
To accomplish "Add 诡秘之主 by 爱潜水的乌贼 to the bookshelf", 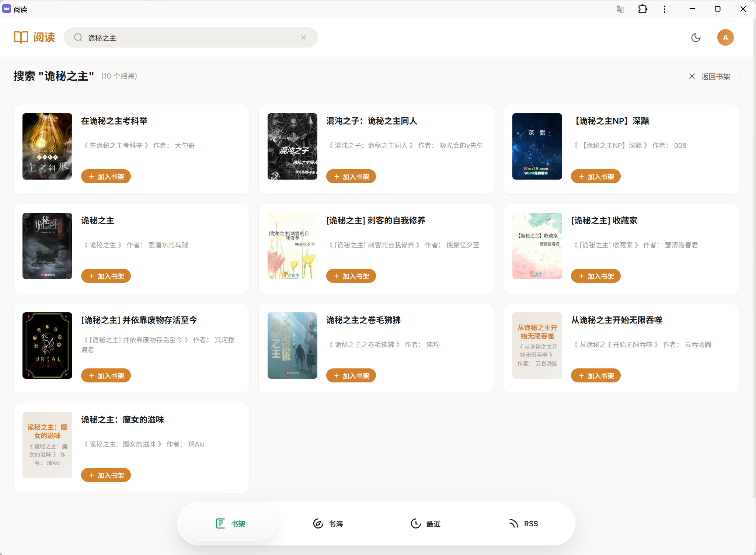I will tap(106, 276).
